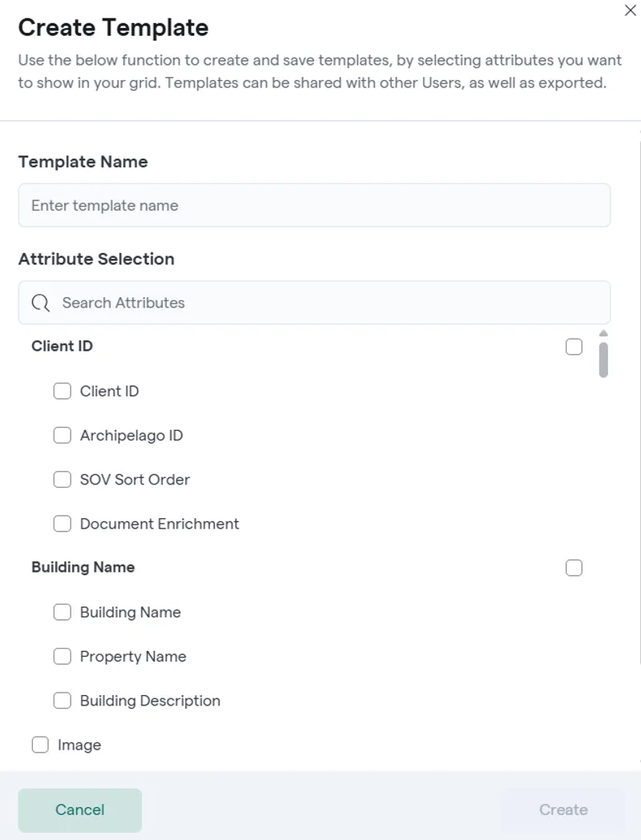641x840 pixels.
Task: Click the attribute list scrollbar thumb
Action: [x=603, y=360]
